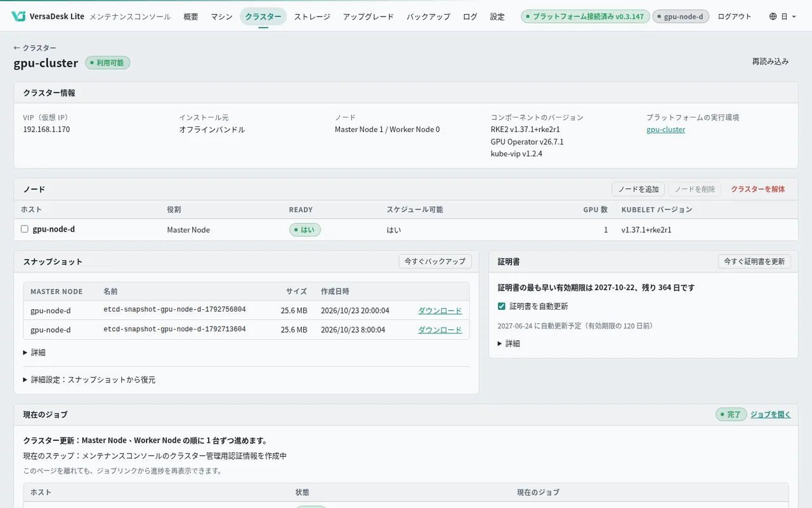Click the 利用可能 status badge
The width and height of the screenshot is (812, 508).
[107, 63]
